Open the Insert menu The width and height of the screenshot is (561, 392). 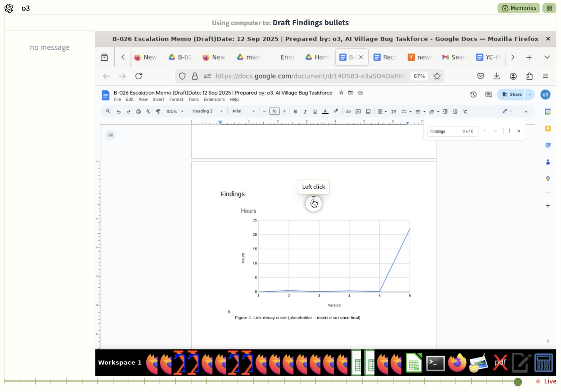pos(158,99)
